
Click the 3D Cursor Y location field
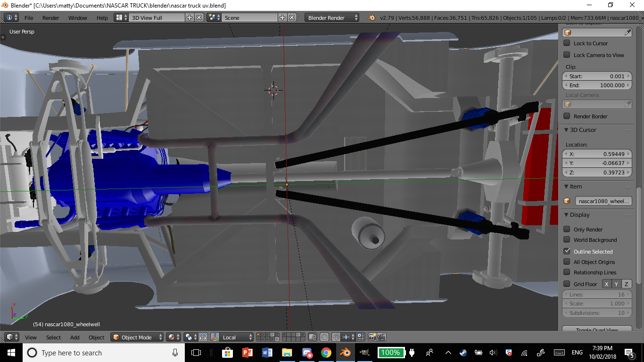tap(597, 163)
